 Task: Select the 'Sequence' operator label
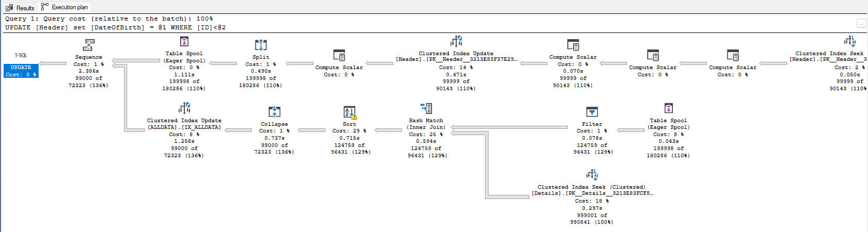(x=89, y=57)
